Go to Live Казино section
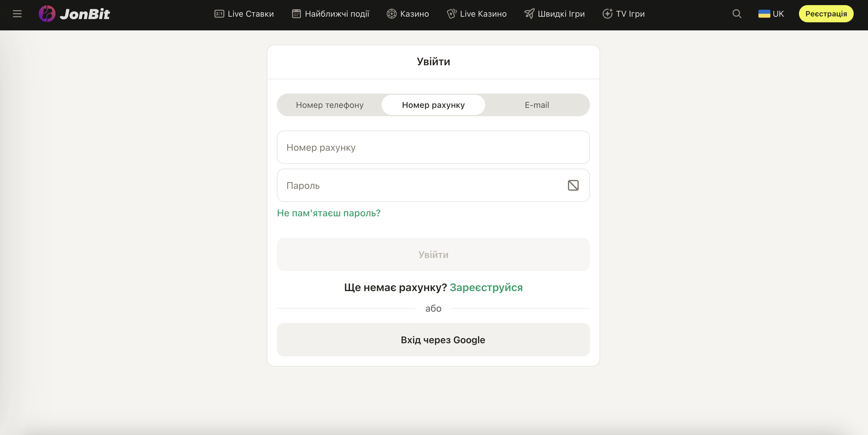This screenshot has height=435, width=868. (477, 14)
